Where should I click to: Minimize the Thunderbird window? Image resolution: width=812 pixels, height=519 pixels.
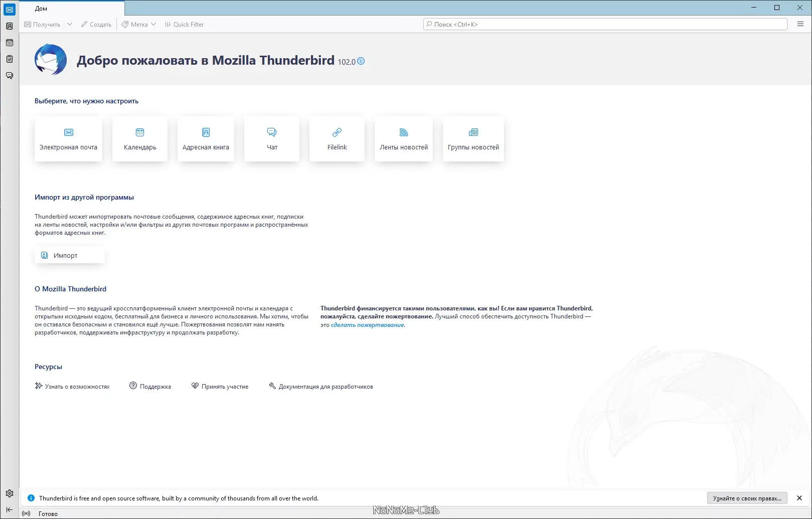(x=754, y=8)
